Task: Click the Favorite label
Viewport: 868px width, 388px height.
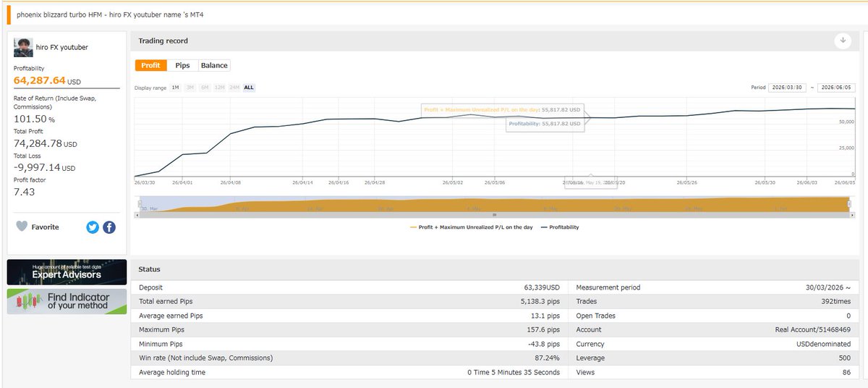Action: 46,227
